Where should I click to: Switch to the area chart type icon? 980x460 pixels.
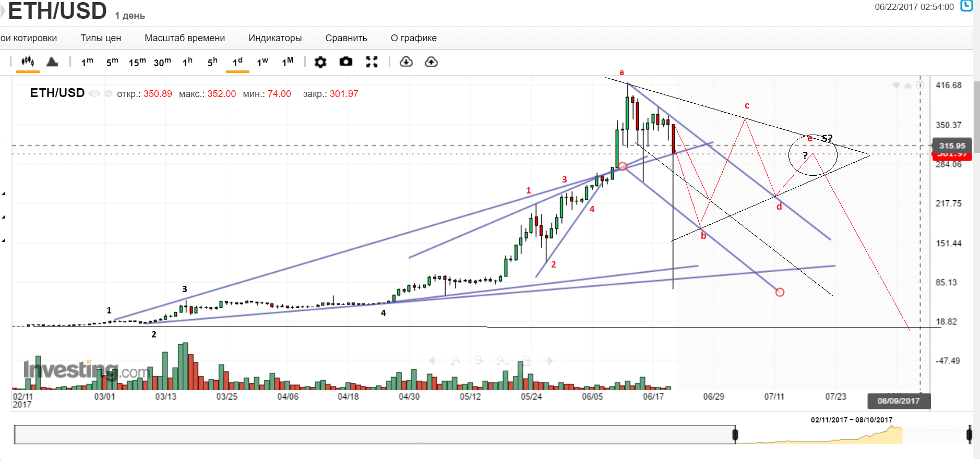coord(52,62)
